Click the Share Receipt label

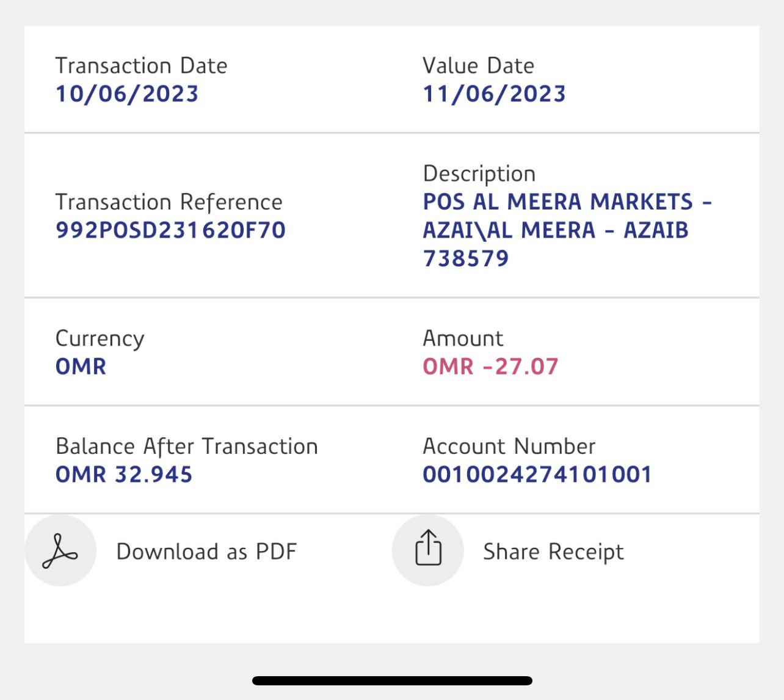[553, 552]
